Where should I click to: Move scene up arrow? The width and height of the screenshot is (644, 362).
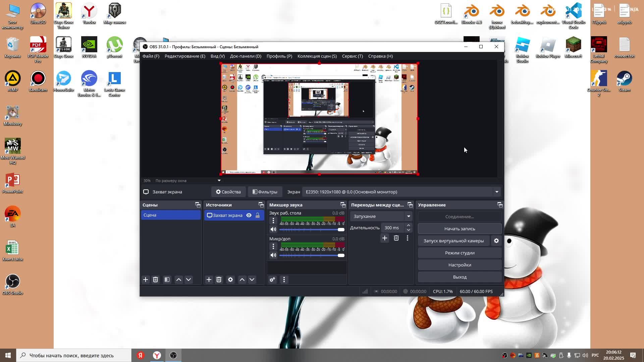(179, 280)
